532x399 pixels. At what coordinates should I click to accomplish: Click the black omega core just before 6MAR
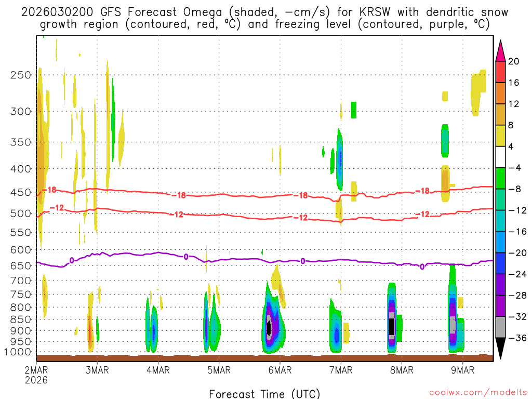pyautogui.click(x=269, y=328)
